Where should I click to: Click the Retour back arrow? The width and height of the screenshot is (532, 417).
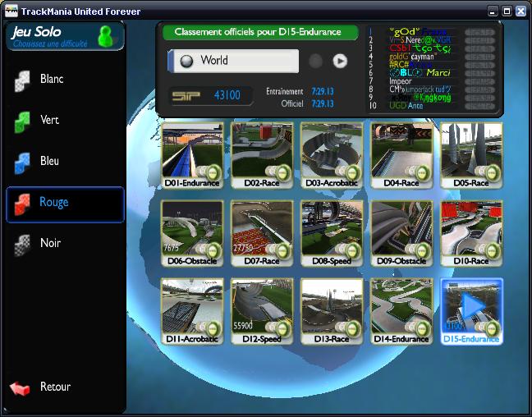[20, 387]
